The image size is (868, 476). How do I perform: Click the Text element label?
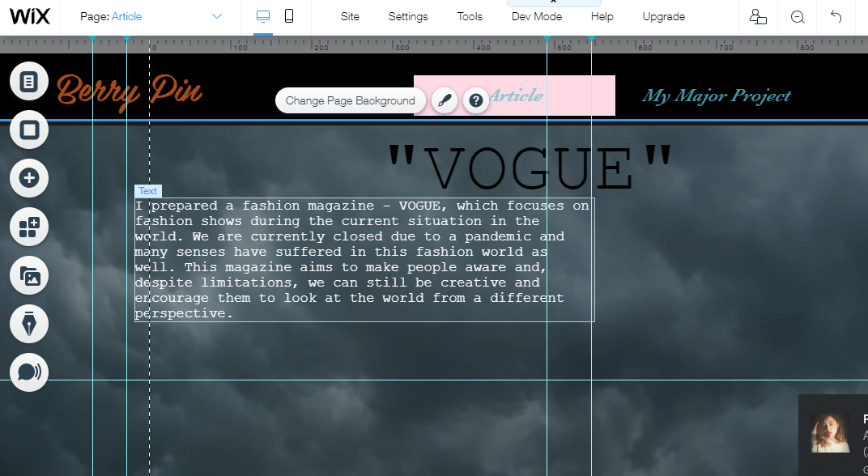148,191
